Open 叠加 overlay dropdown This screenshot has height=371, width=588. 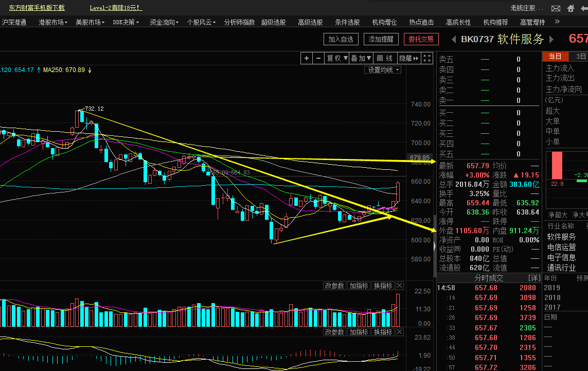point(361,58)
